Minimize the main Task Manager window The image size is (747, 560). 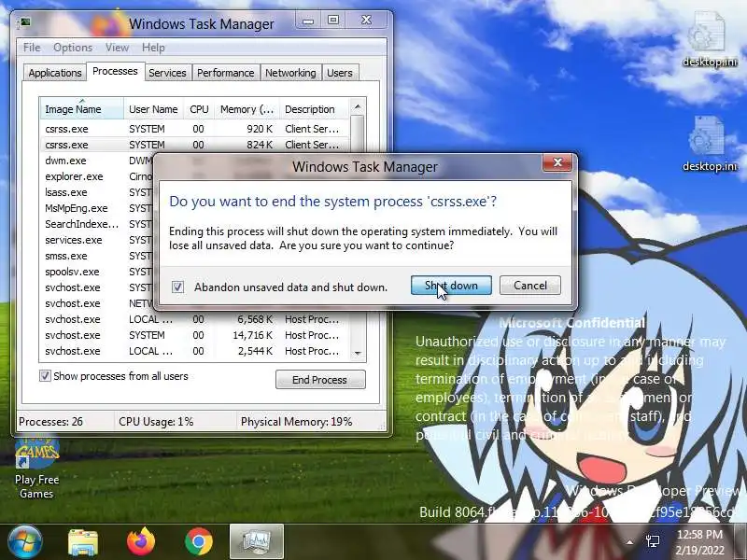[308, 21]
